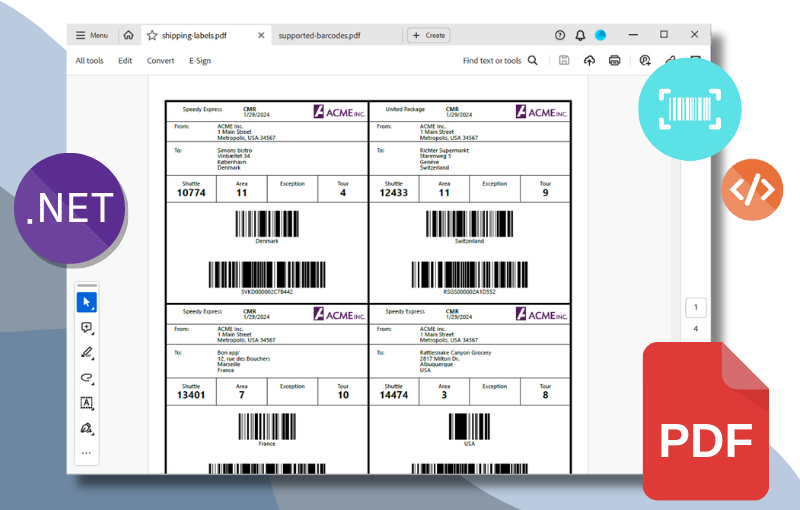Image resolution: width=800 pixels, height=510 pixels.
Task: Open the E-Sign menu item
Action: tap(200, 61)
